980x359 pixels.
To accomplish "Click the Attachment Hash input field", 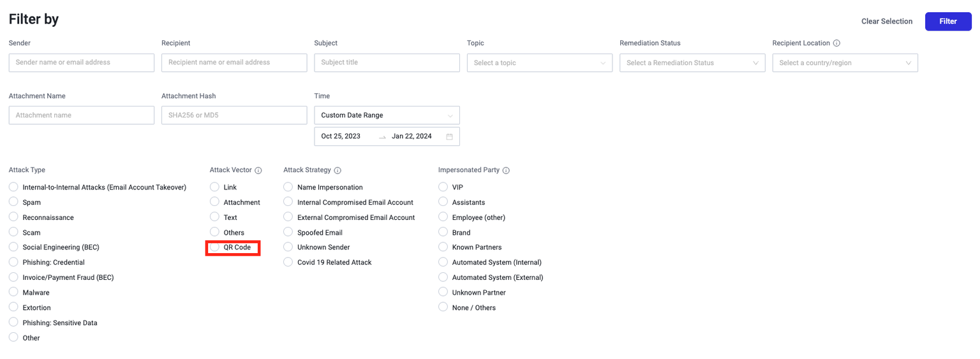I will pyautogui.click(x=234, y=115).
